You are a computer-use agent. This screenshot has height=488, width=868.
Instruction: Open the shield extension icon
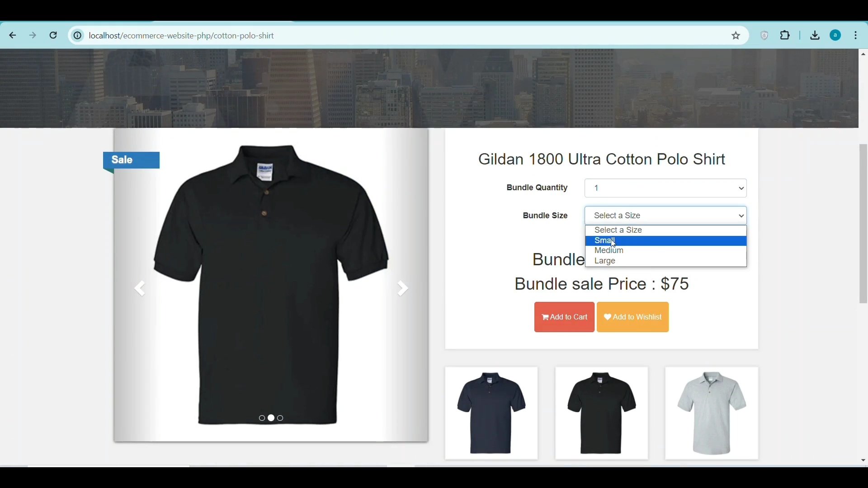764,35
